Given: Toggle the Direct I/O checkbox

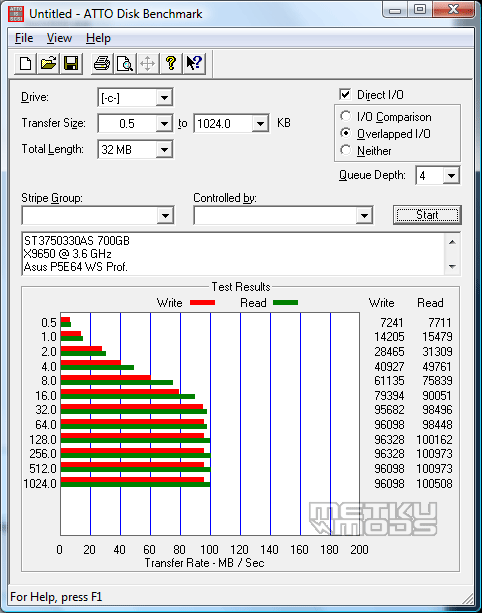Looking at the screenshot, I should [345, 94].
